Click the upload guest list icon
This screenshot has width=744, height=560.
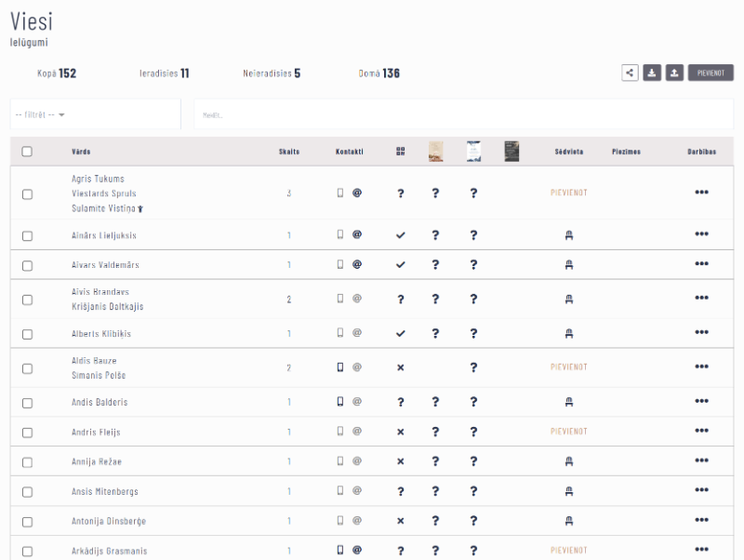point(674,73)
